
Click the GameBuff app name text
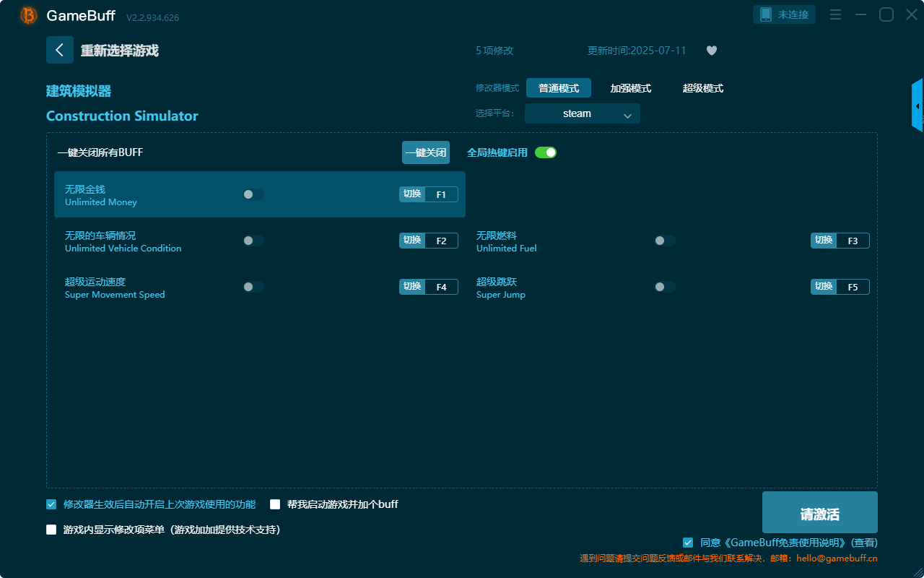click(81, 15)
